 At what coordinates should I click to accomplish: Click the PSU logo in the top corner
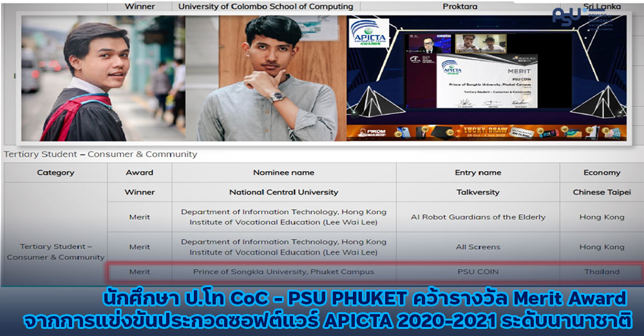click(x=582, y=17)
